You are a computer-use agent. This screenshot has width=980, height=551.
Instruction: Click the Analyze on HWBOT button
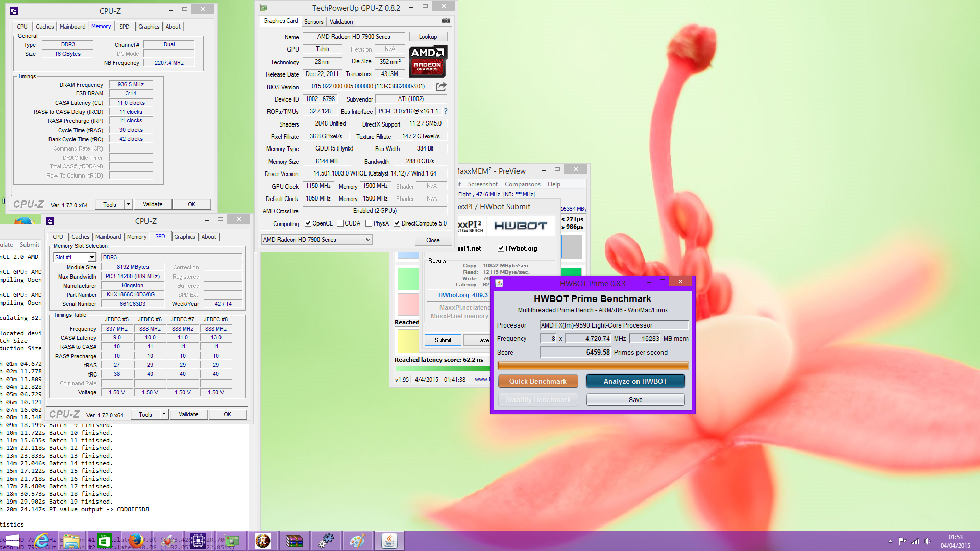(x=635, y=381)
